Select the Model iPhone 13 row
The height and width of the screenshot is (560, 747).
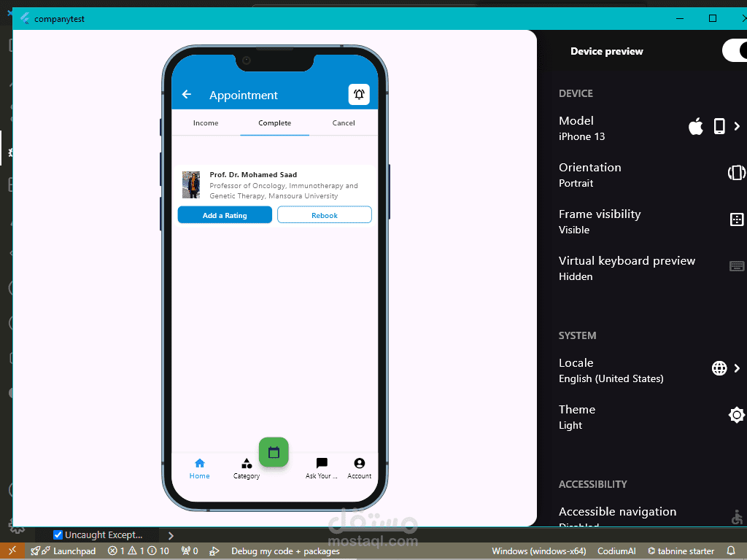tap(650, 128)
